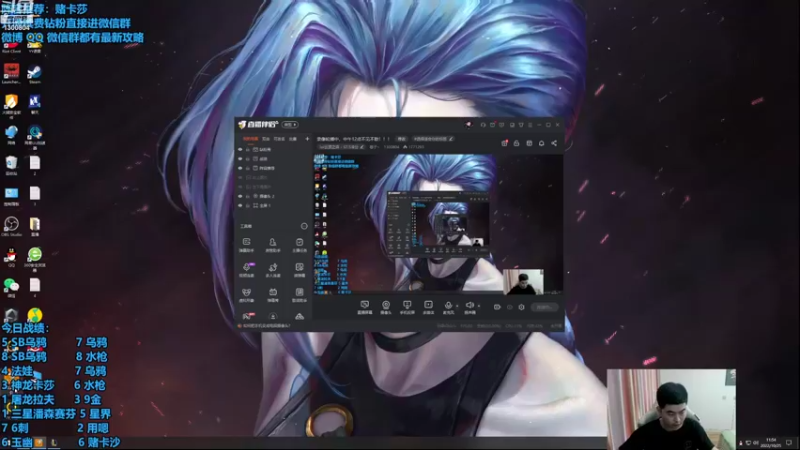Open WeChat desktop icon
Viewport: 800px width, 450px height.
[x=11, y=287]
